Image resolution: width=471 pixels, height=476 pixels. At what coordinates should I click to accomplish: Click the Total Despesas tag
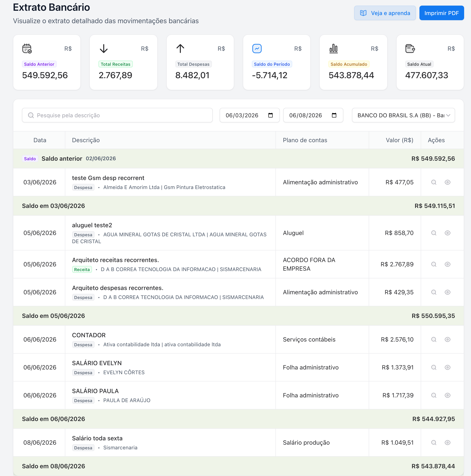[x=193, y=64]
